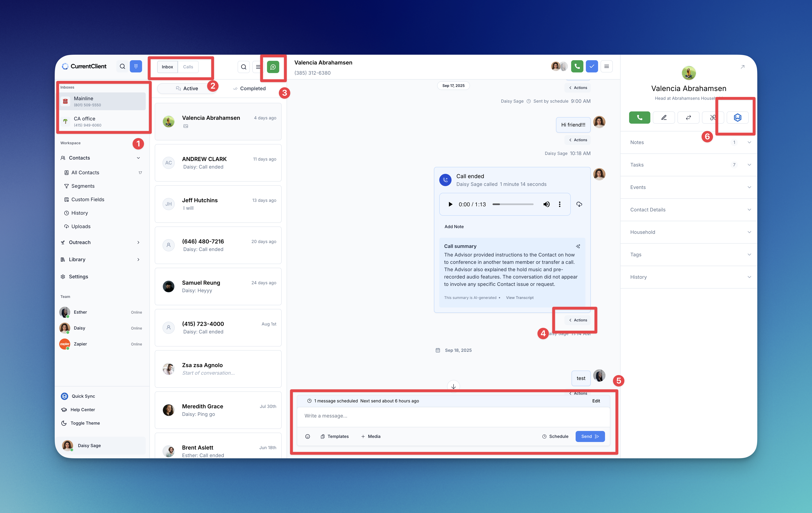Click the download recording cloud icon
This screenshot has height=513, width=812.
click(x=579, y=204)
